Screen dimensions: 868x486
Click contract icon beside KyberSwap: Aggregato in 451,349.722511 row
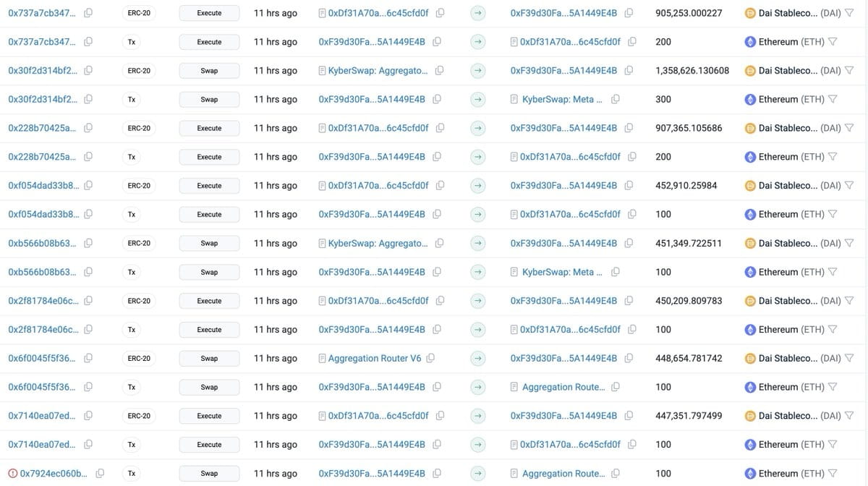coord(323,243)
